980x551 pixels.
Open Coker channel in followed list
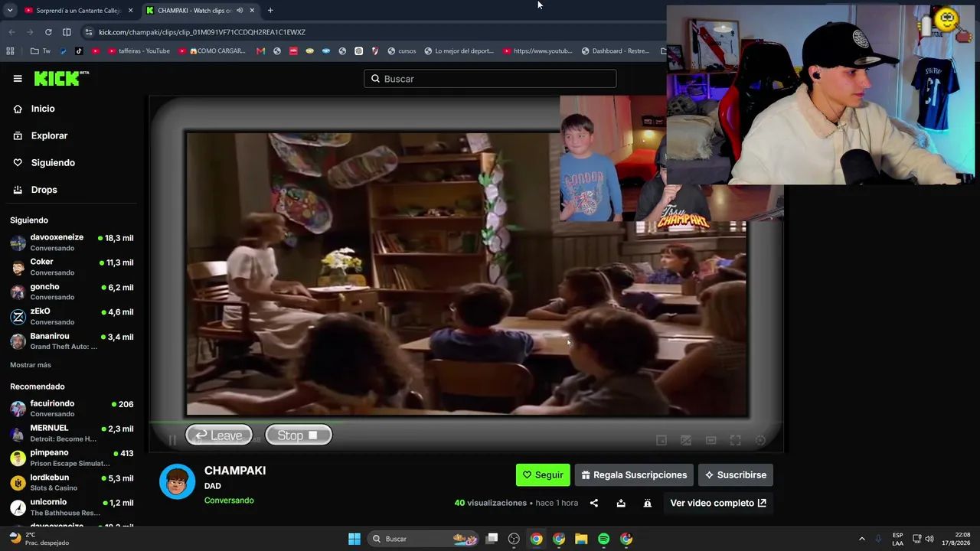click(x=71, y=267)
